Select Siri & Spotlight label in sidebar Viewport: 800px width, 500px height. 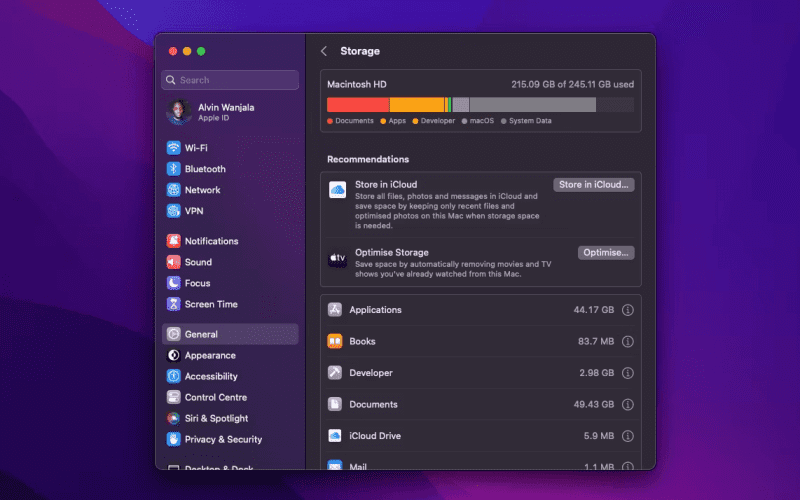[216, 418]
